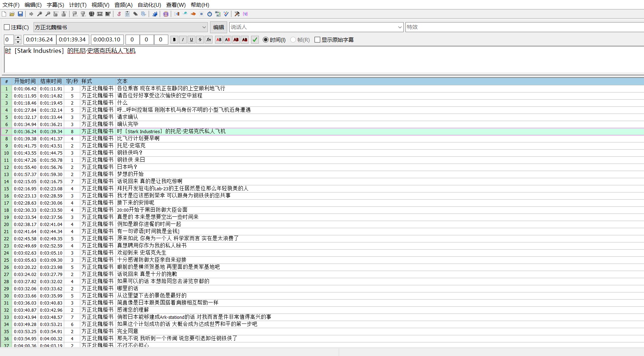Select visible subtitles icon
Viewport: 644px width, 356px height.
pyautogui.click(x=92, y=14)
